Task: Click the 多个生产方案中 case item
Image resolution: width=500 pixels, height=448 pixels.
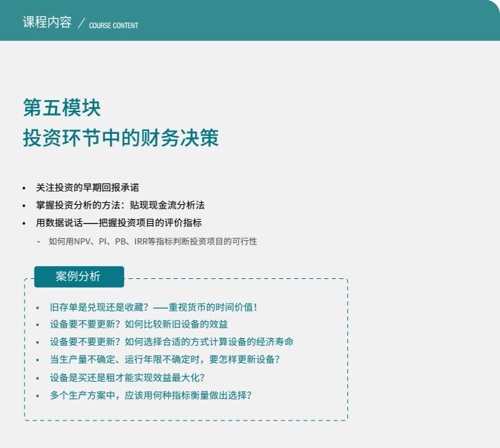Action: tap(150, 395)
